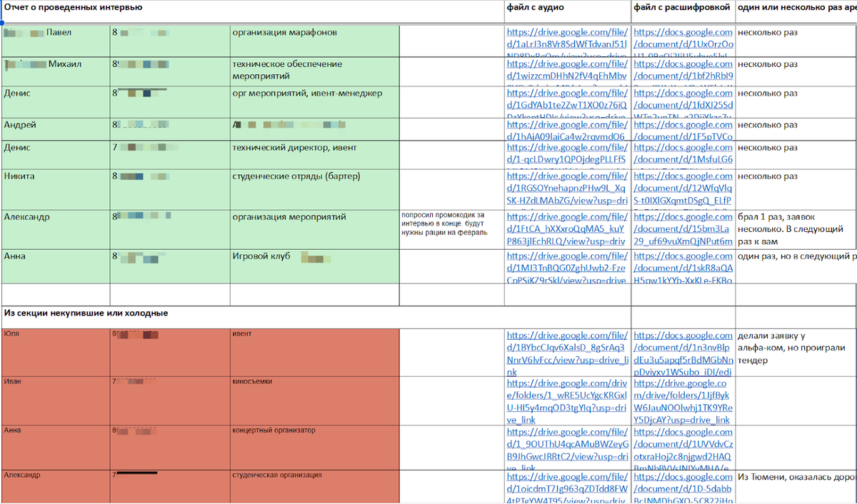
Task: Select the 'файл с аудио' header cell
Action: pos(568,11)
